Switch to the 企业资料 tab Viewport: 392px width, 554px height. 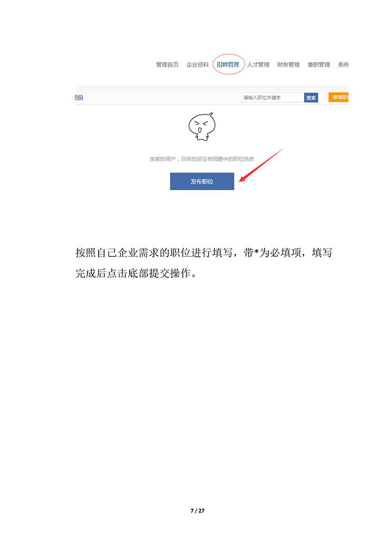(x=198, y=65)
